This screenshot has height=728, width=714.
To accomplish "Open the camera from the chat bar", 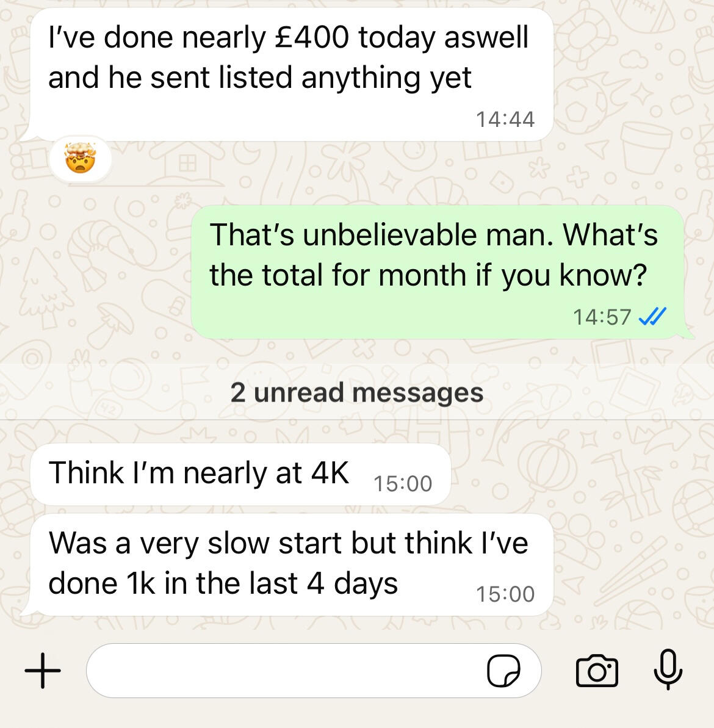I will tap(597, 671).
